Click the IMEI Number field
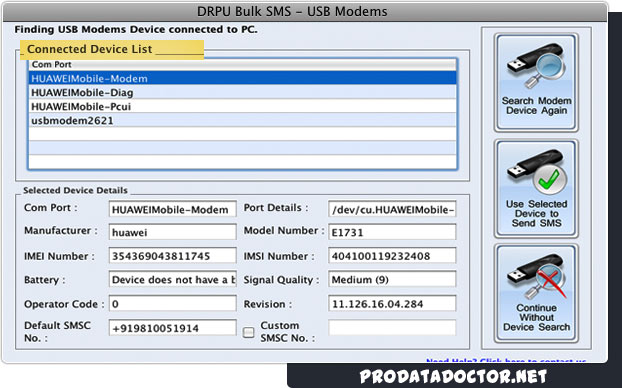The image size is (622, 388). point(173,255)
